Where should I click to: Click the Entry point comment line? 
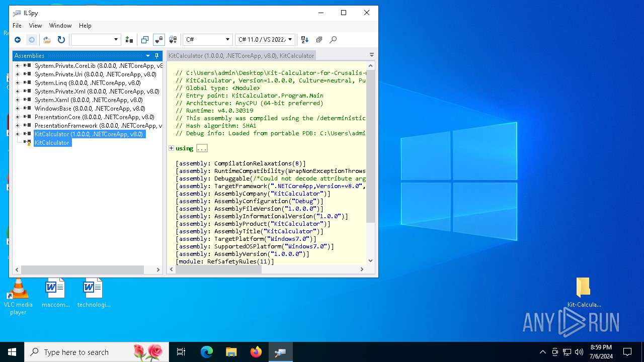tap(250, 96)
